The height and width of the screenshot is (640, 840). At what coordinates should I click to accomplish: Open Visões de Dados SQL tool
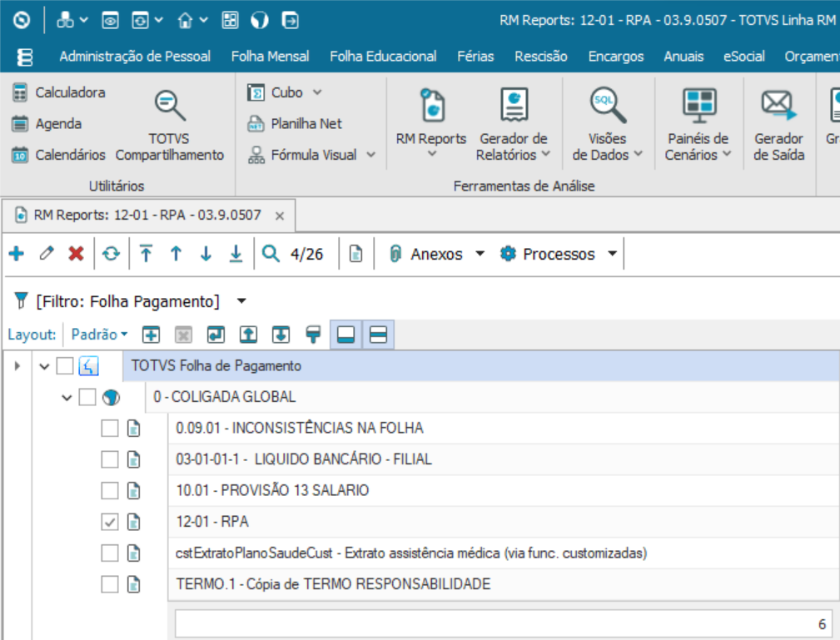(608, 124)
